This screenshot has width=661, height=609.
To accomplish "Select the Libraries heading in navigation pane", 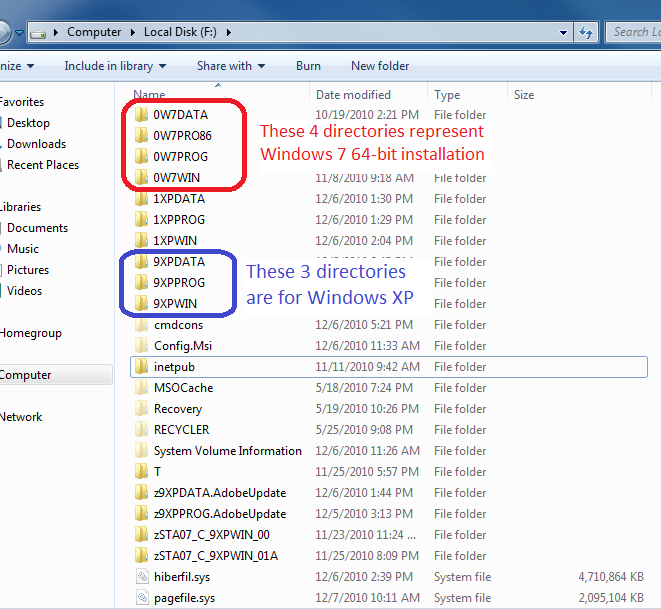I will (x=20, y=207).
